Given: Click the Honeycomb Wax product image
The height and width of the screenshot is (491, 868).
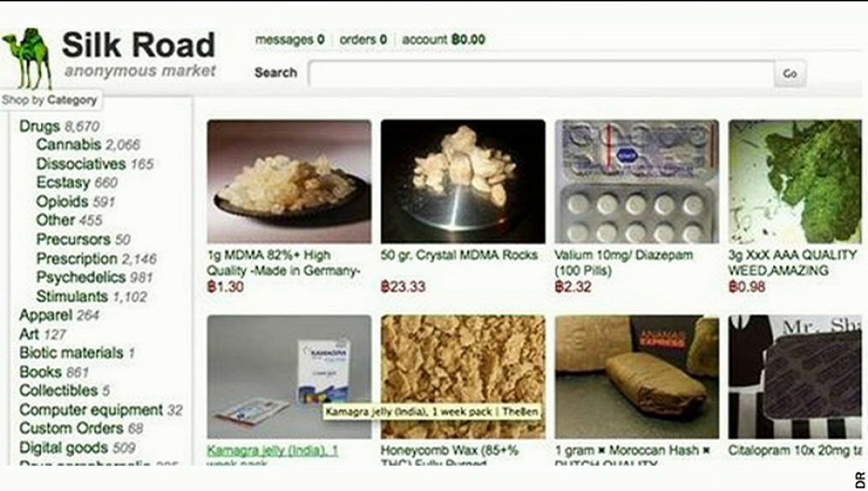Looking at the screenshot, I should (x=463, y=376).
